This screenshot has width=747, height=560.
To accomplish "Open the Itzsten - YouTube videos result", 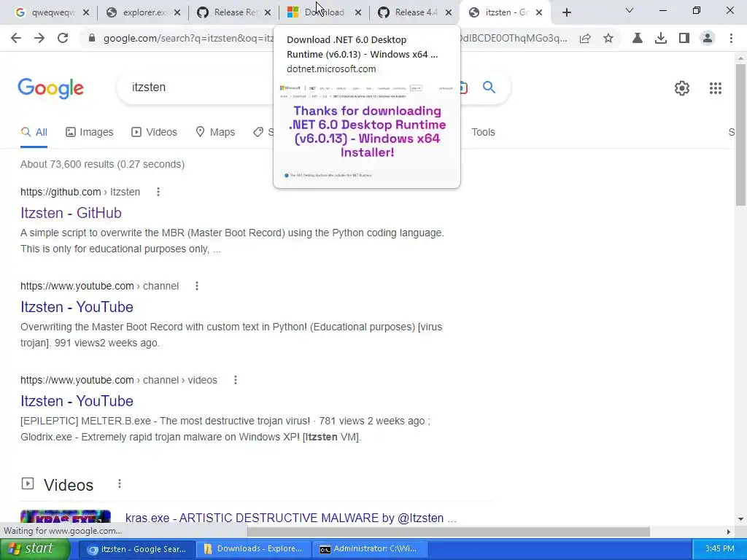I will 77,401.
